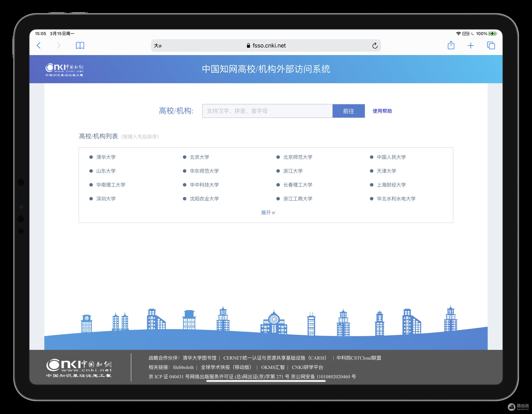The width and height of the screenshot is (532, 414).
Task: Select 华南理工大学 from the list
Action: (111, 185)
